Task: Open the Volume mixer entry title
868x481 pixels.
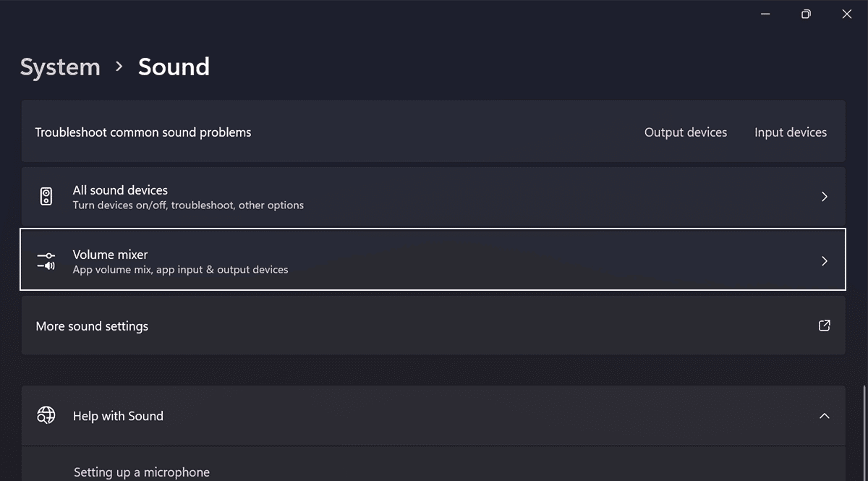Action: tap(110, 255)
